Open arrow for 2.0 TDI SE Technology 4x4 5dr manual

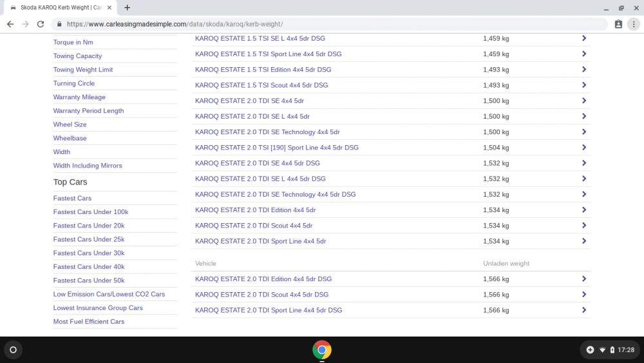click(x=584, y=132)
